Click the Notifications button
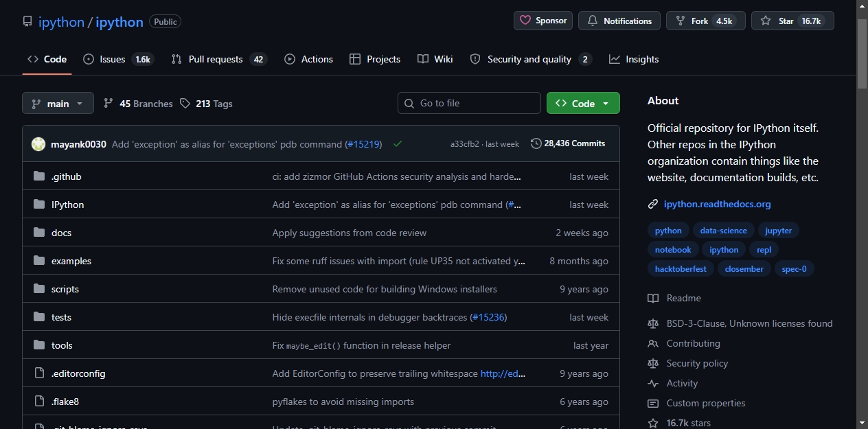Screen dimensions: 868x429 619,21
